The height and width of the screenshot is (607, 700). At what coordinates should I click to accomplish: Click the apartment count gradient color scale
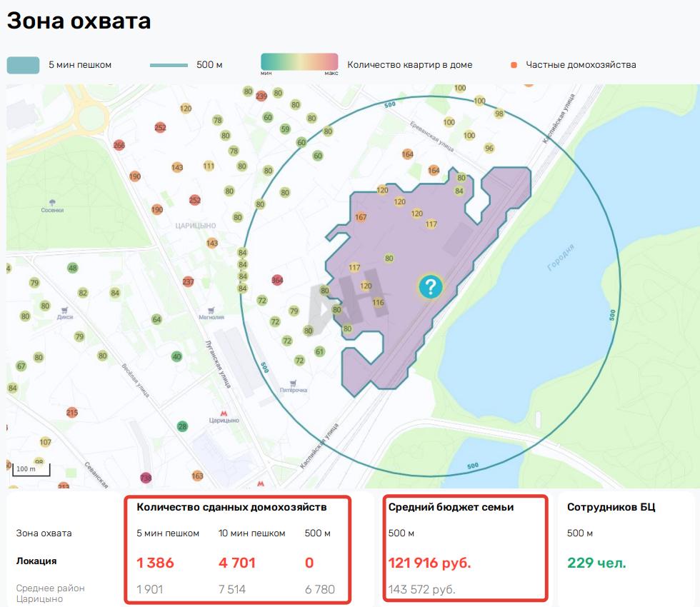click(x=299, y=62)
